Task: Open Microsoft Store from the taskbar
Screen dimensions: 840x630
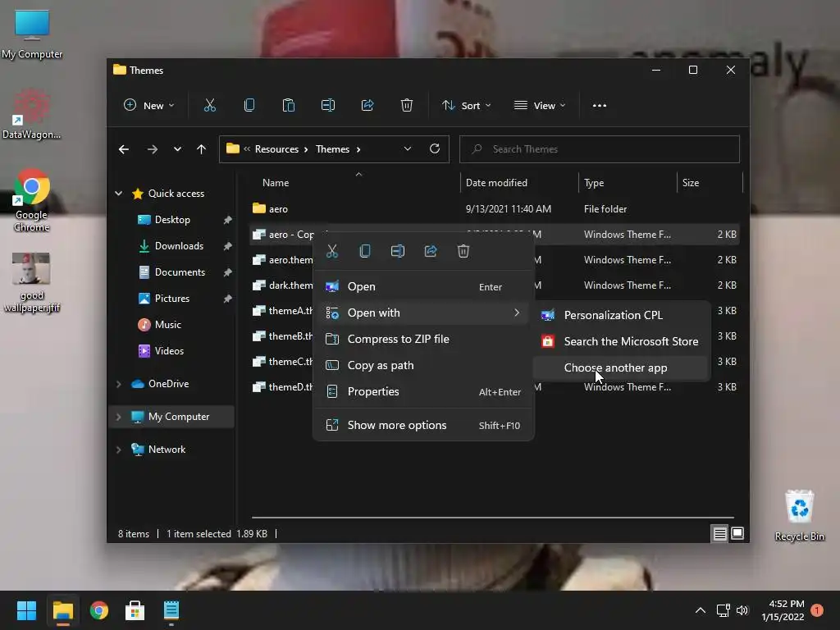Action: [x=135, y=610]
